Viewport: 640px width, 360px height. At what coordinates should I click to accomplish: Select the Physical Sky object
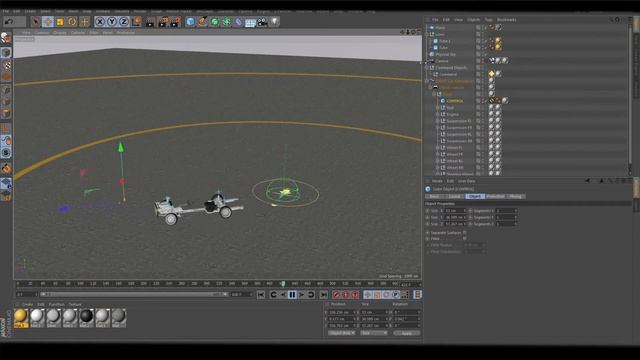[x=445, y=54]
